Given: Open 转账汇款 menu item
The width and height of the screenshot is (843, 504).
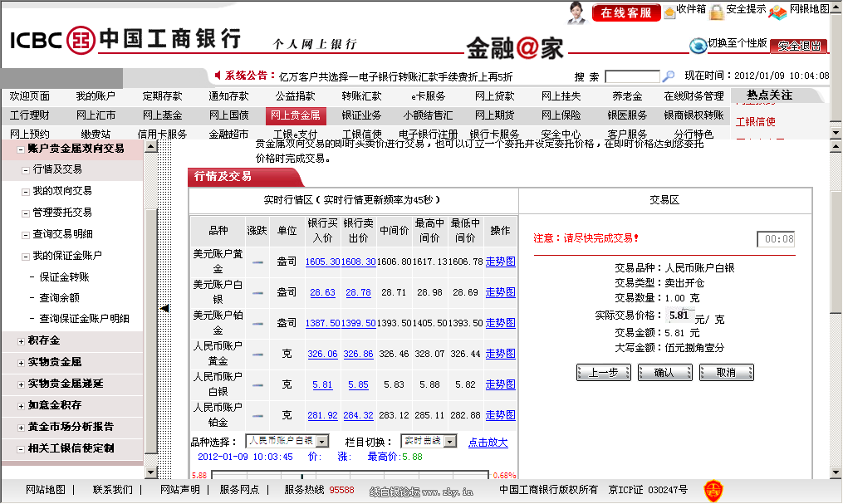Looking at the screenshot, I should (x=361, y=96).
